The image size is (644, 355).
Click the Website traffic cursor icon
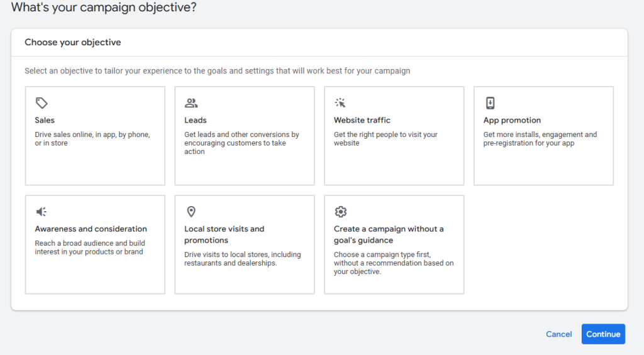[340, 103]
